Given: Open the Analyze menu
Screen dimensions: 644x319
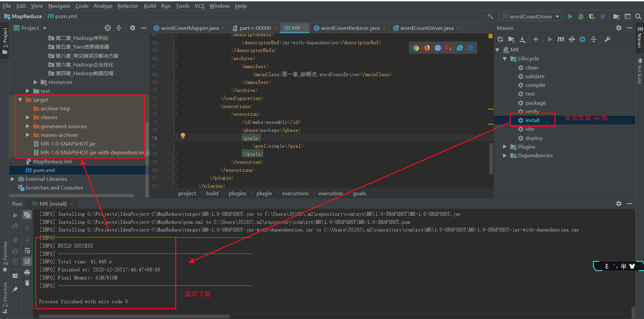Looking at the screenshot, I should pos(103,6).
